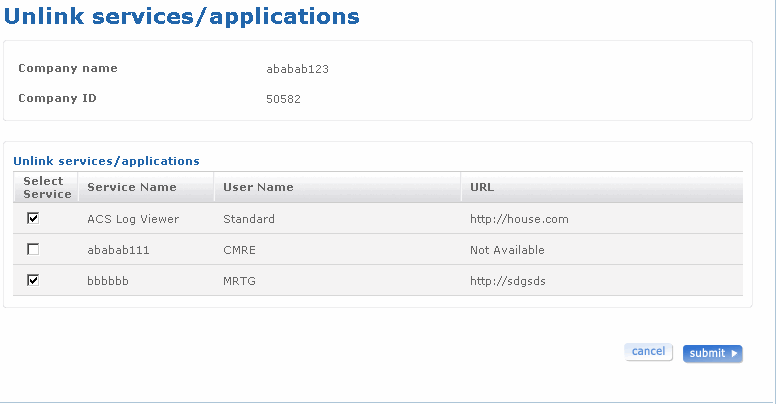
Task: Check the ababab111 service checkbox
Action: (x=33, y=249)
